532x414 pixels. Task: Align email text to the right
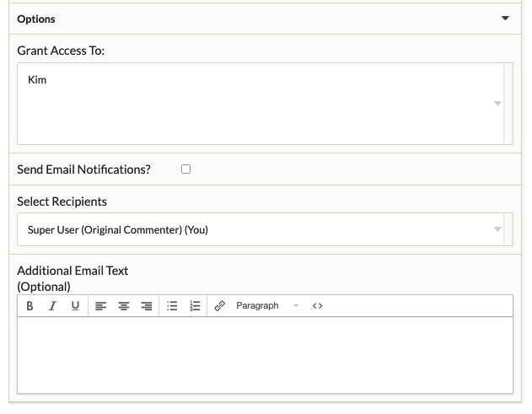pos(147,306)
